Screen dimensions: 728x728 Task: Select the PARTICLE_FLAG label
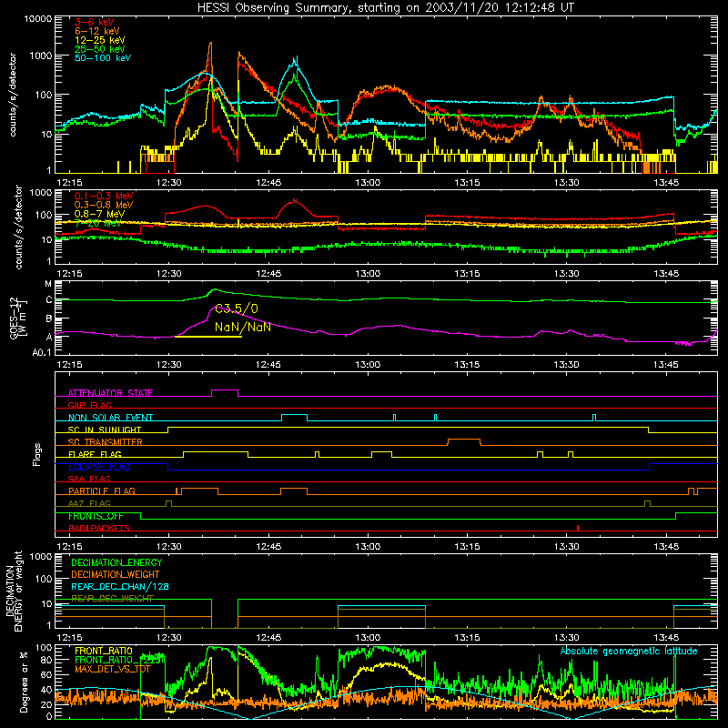coord(102,490)
